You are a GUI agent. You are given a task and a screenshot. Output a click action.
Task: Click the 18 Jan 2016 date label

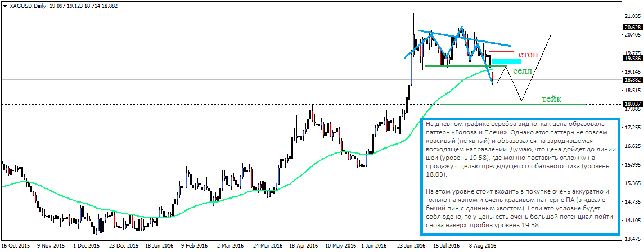coord(159,246)
